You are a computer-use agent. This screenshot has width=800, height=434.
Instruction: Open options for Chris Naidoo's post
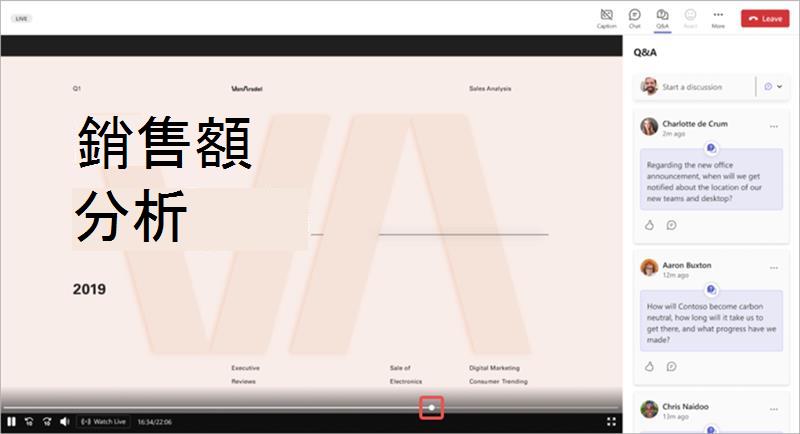pos(774,409)
